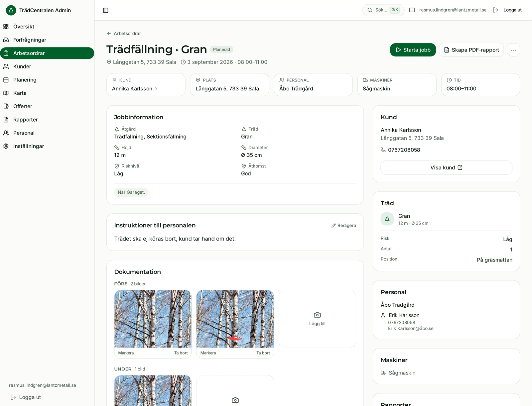The width and height of the screenshot is (532, 406).
Task: Click Markera under second FÖRE photo
Action: point(208,353)
